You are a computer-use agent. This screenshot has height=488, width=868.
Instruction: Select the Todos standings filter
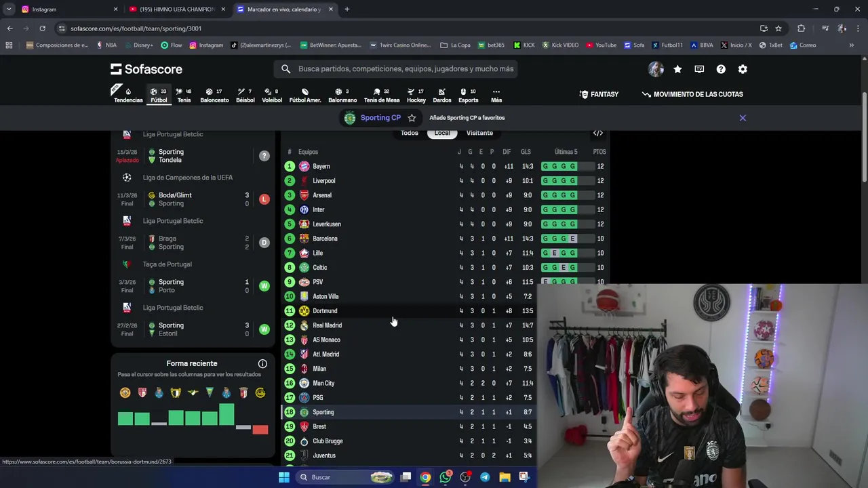(x=410, y=133)
